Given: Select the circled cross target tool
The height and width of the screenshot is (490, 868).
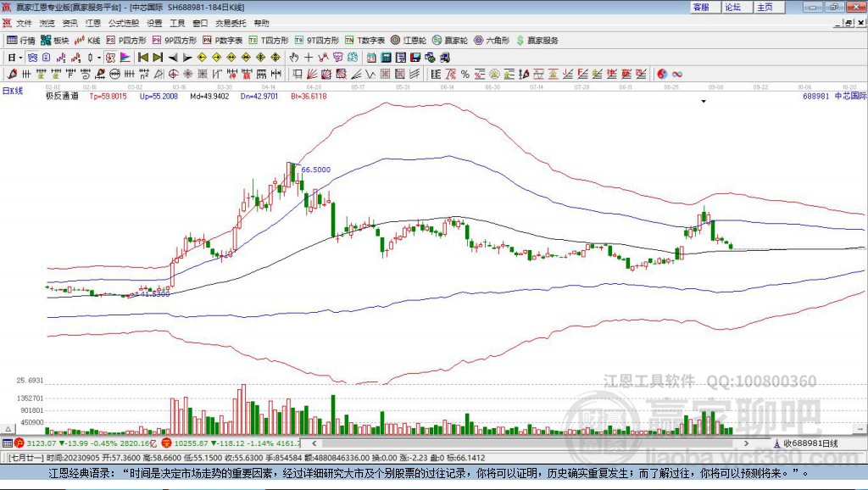Looking at the screenshot, I should 173,74.
